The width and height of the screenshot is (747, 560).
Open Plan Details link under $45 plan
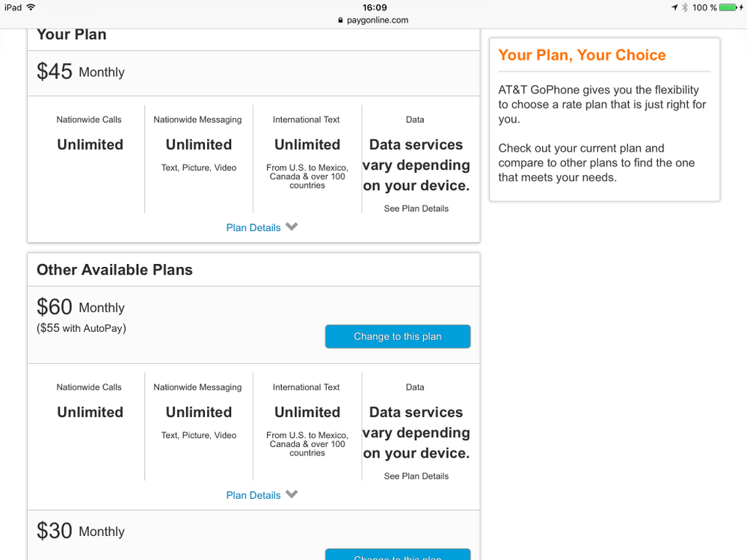[x=253, y=227]
